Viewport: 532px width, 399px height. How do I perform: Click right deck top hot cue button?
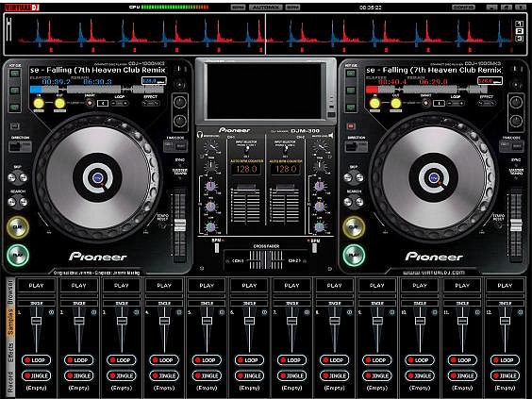pyautogui.click(x=351, y=74)
